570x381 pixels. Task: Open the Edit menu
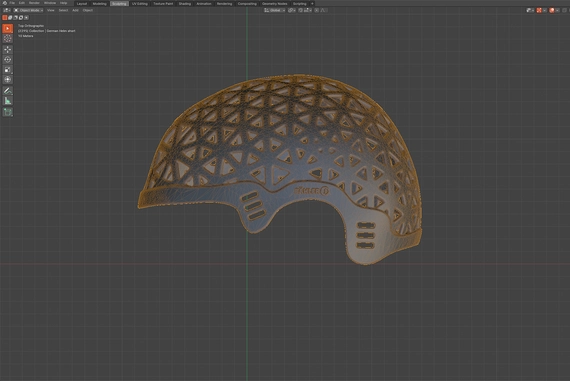(x=22, y=3)
